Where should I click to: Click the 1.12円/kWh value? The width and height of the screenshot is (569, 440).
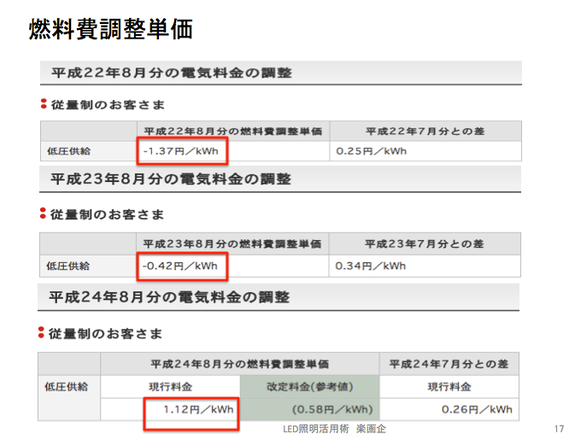[x=198, y=410]
